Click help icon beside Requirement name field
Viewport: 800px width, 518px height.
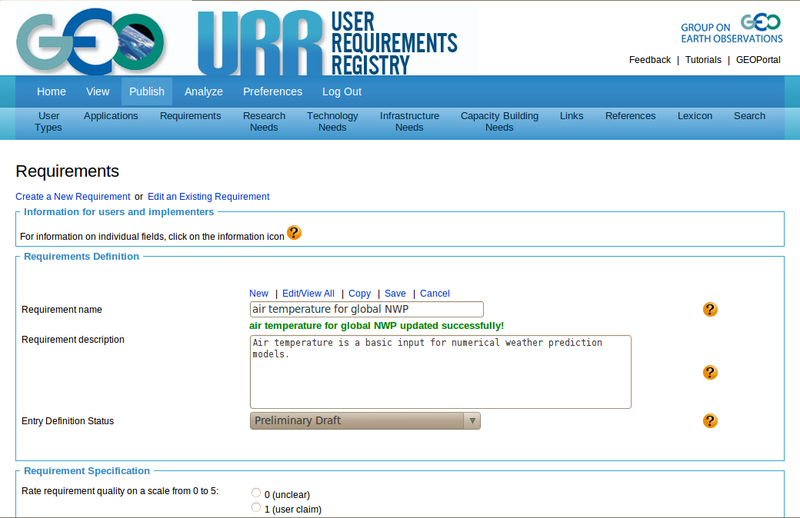pyautogui.click(x=710, y=310)
